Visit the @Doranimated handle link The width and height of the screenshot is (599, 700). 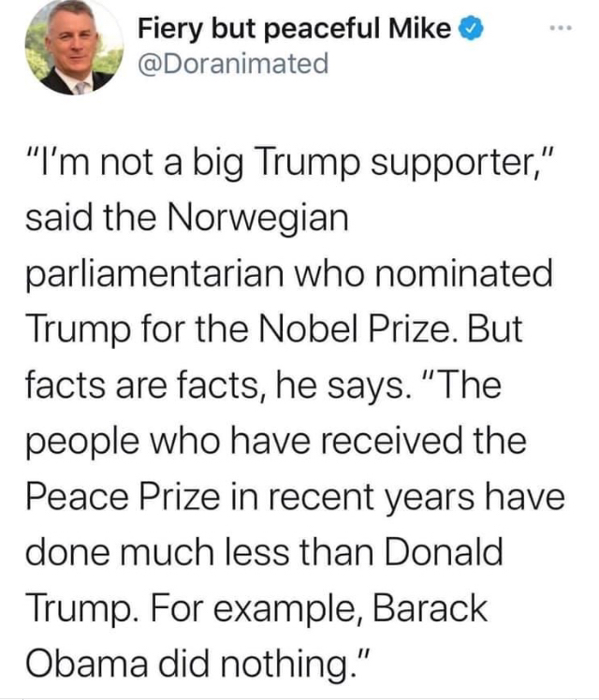coord(233,64)
